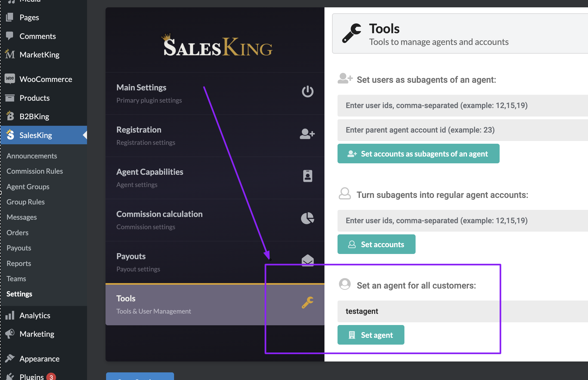This screenshot has height=380, width=588.
Task: Click the SalesKing sidebar menu icon
Action: click(10, 135)
